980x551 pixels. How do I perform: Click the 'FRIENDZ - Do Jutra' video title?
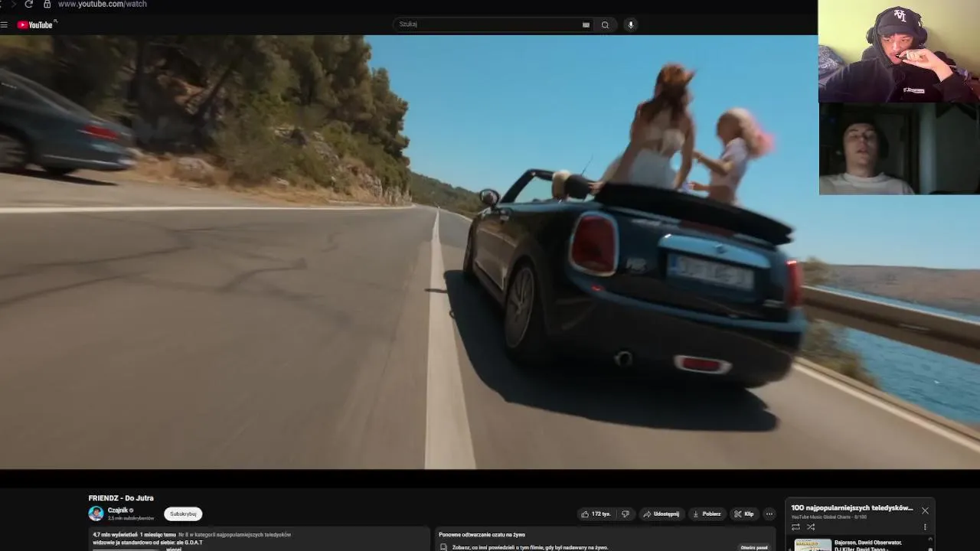coord(121,498)
